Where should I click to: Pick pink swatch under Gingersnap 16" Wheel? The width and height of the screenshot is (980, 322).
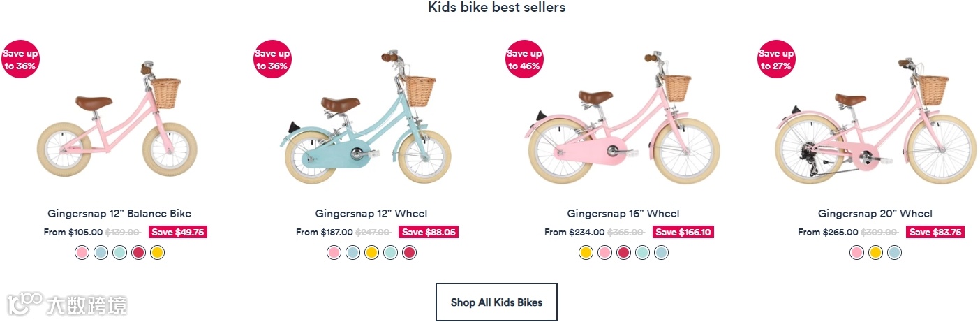point(604,252)
